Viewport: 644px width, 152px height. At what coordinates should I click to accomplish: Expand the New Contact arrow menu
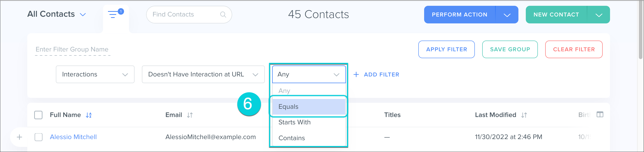click(598, 15)
